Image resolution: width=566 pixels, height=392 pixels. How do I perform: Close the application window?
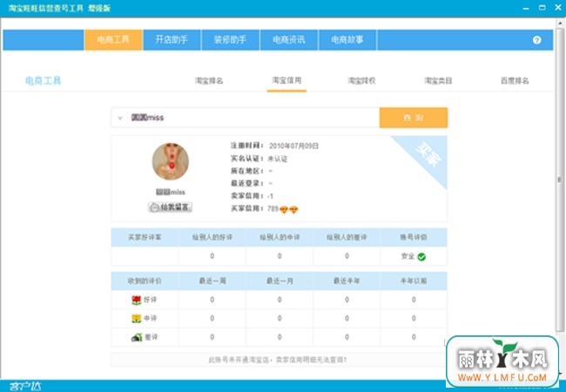point(558,8)
